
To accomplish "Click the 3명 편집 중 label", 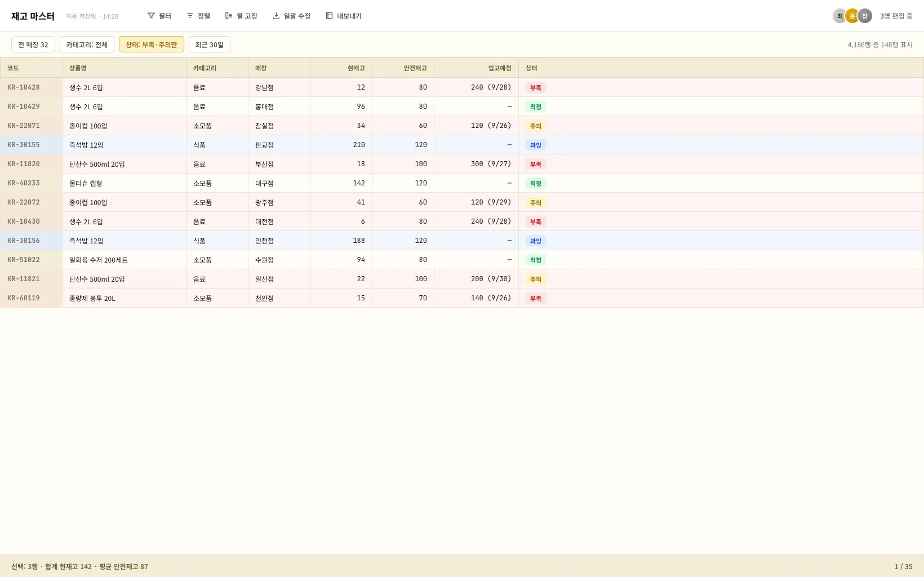I will coord(896,16).
